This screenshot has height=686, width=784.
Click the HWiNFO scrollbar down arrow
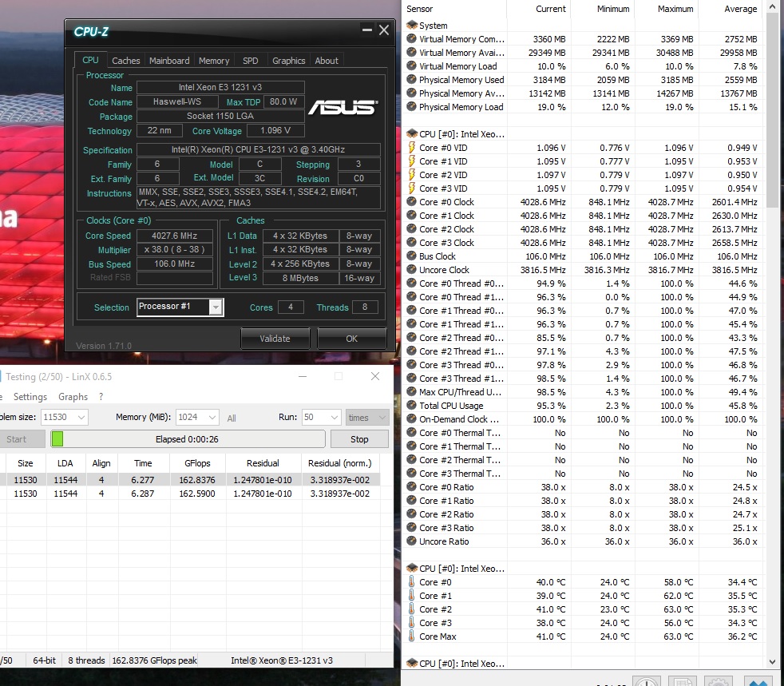point(773,662)
